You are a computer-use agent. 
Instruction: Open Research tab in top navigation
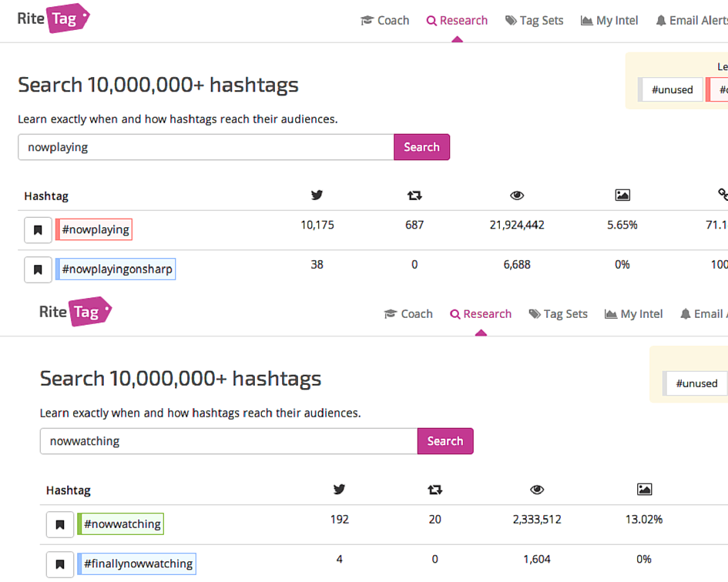coord(457,21)
